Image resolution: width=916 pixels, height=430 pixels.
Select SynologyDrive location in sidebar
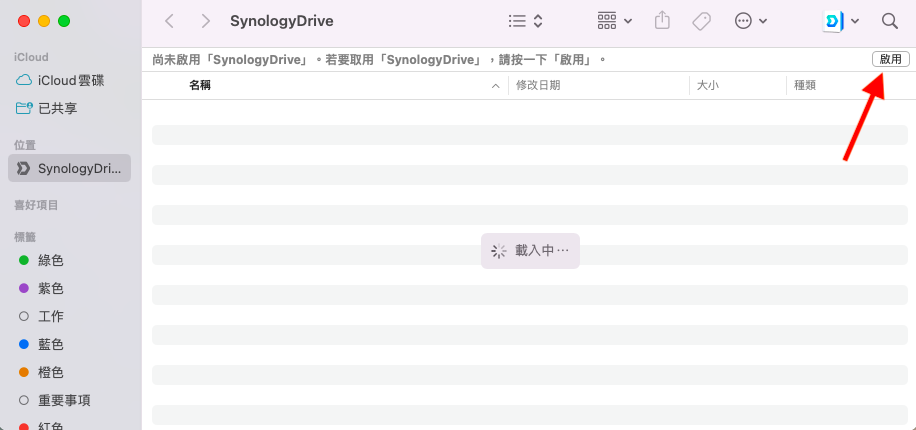pos(70,168)
